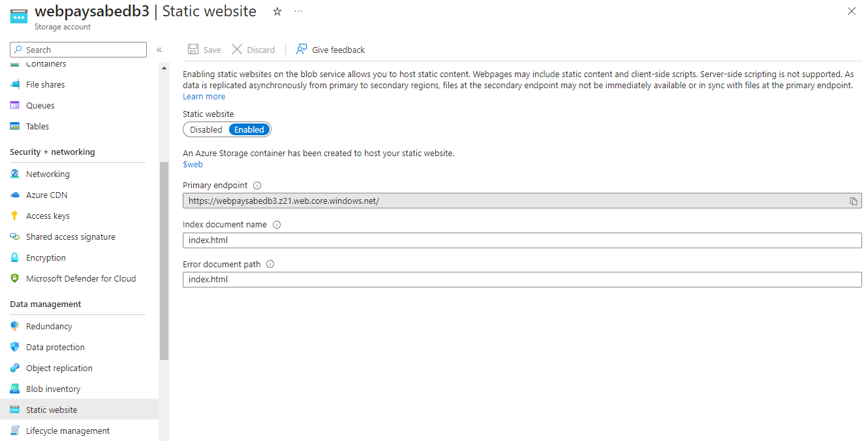868x441 pixels.
Task: Click the Azure CDN cloud icon
Action: point(15,195)
